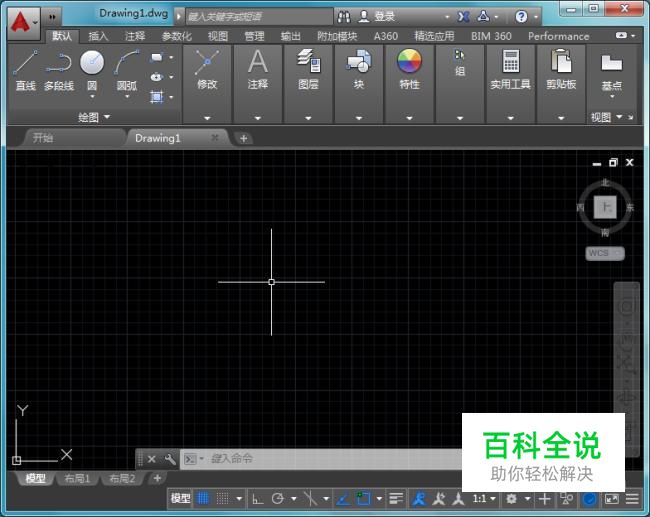This screenshot has height=517, width=650.
Task: Switch to the Insert (插入) ribbon tab
Action: pyautogui.click(x=98, y=36)
